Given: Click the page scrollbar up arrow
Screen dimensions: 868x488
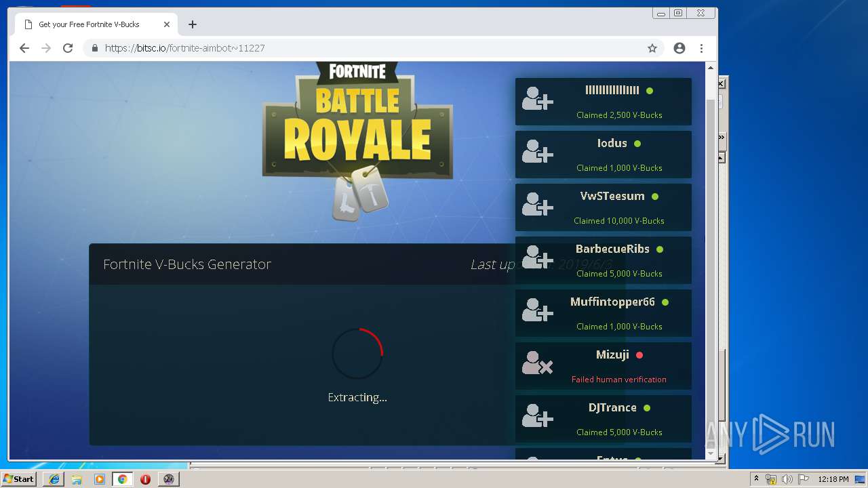Looking at the screenshot, I should coord(711,68).
